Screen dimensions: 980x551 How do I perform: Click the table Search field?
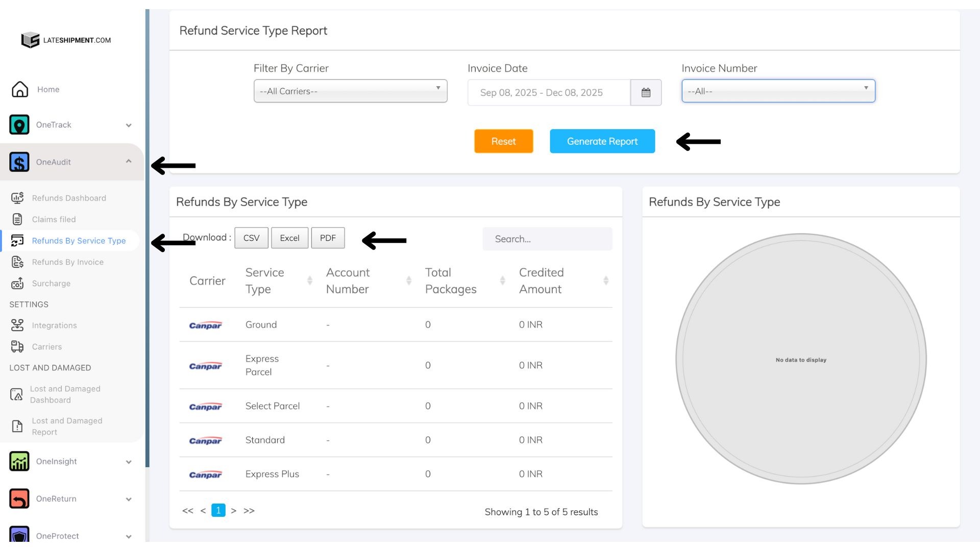pos(547,239)
